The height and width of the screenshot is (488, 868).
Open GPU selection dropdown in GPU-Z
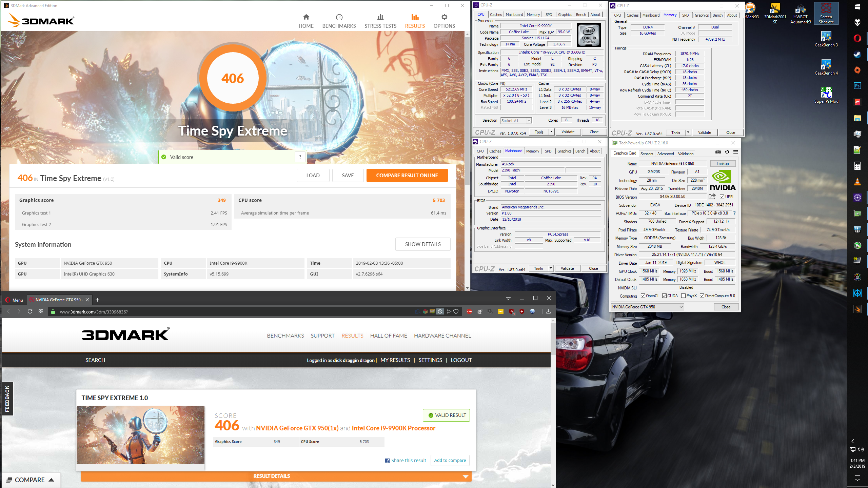(647, 307)
